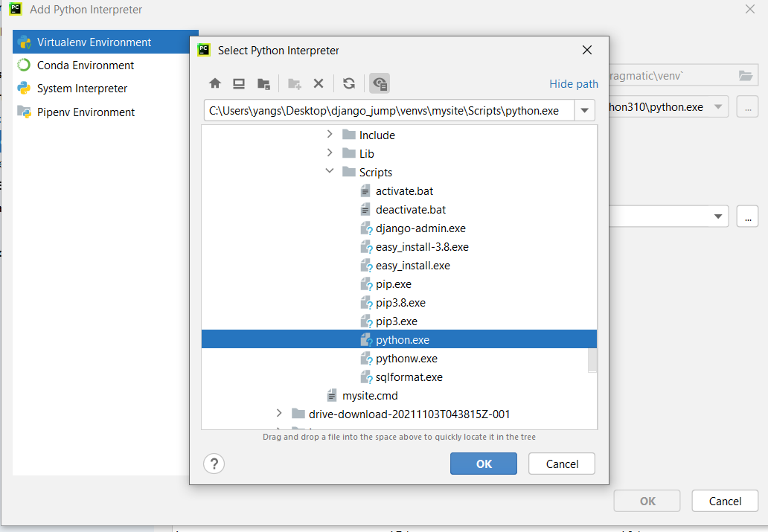This screenshot has height=532, width=768.
Task: Toggle show hidden files and directories
Action: pos(379,84)
